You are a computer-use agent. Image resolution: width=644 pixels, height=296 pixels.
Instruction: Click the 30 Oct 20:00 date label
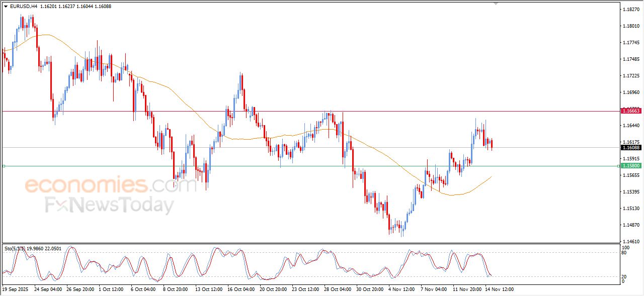click(x=370, y=289)
